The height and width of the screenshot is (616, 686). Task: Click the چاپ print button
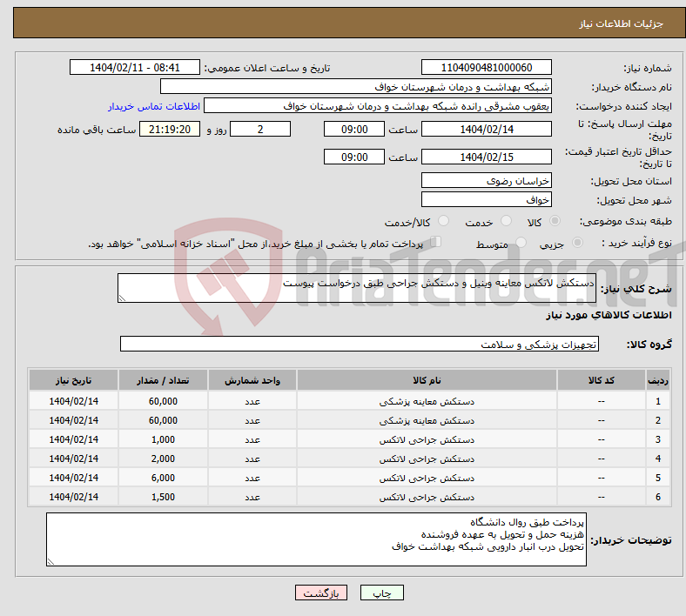pos(382,593)
